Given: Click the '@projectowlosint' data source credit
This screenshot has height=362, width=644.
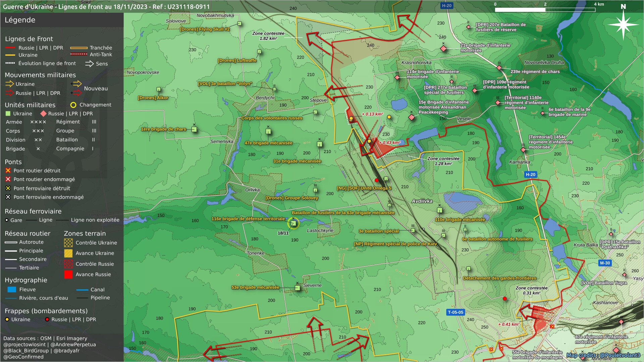Looking at the screenshot, I should (x=24, y=345).
